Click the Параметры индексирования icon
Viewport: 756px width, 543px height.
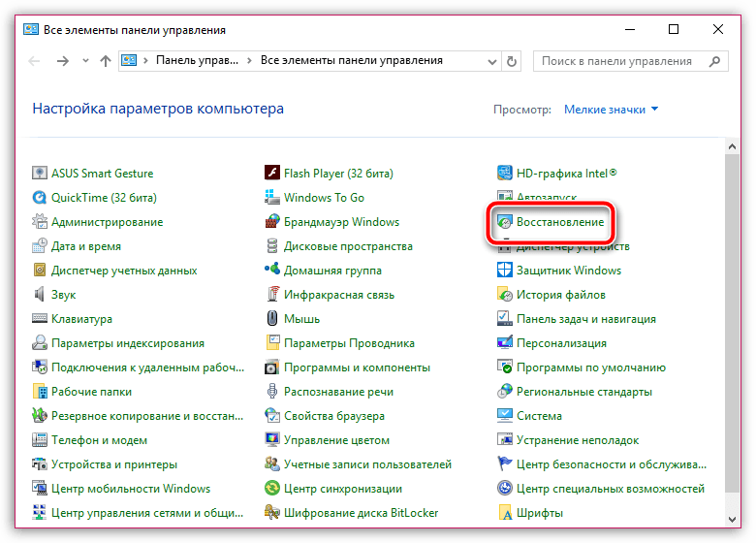[x=39, y=342]
